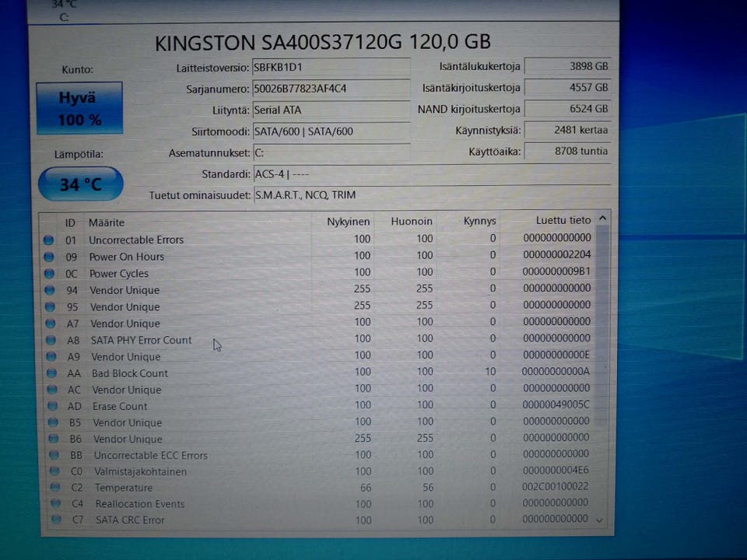Click status icon of SATA PHY Error Count row

pyautogui.click(x=51, y=341)
